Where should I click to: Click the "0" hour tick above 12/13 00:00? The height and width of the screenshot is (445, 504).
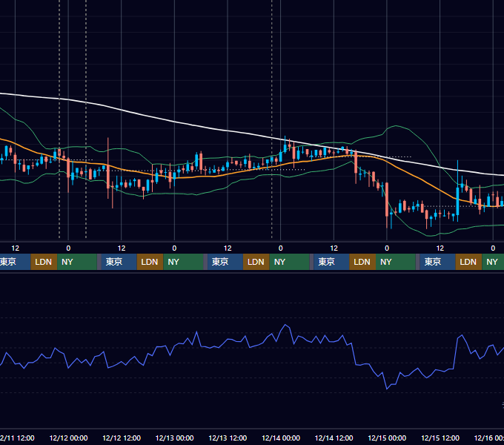click(174, 248)
